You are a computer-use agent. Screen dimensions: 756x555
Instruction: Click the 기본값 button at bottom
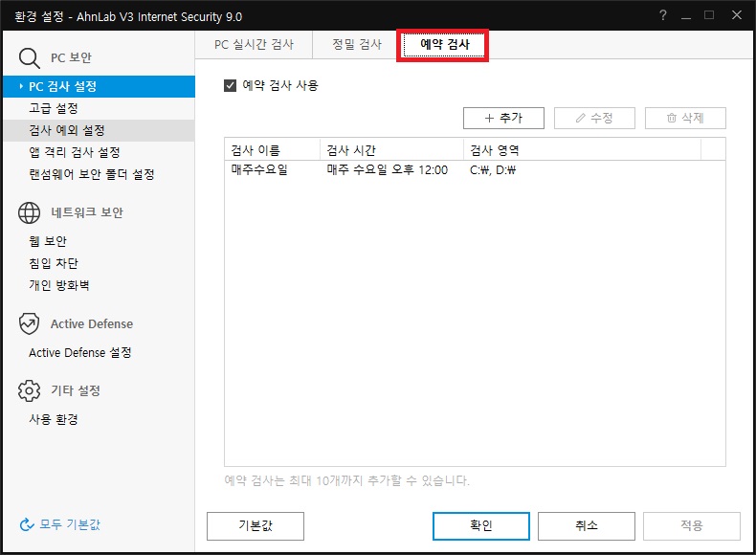[x=256, y=525]
